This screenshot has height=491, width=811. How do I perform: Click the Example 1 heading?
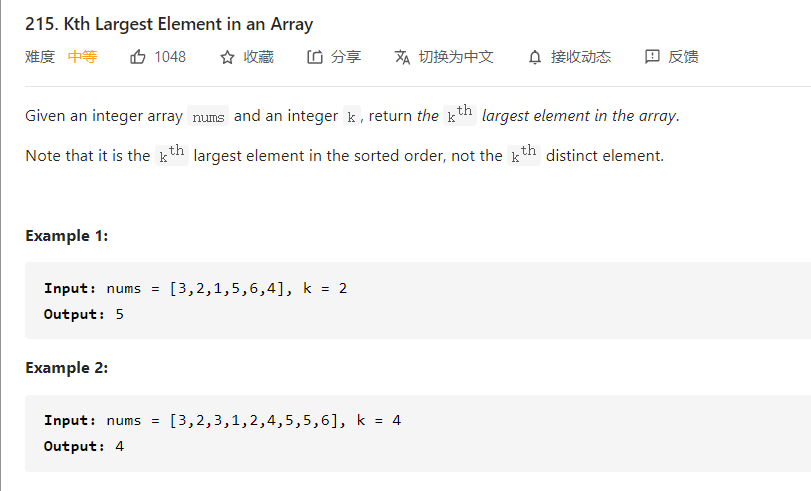(x=66, y=236)
